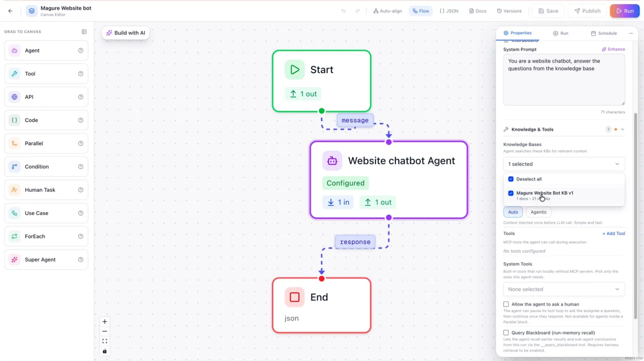Zoom in on the canvas
Screen dimensions: 644x361
[x=105, y=322]
